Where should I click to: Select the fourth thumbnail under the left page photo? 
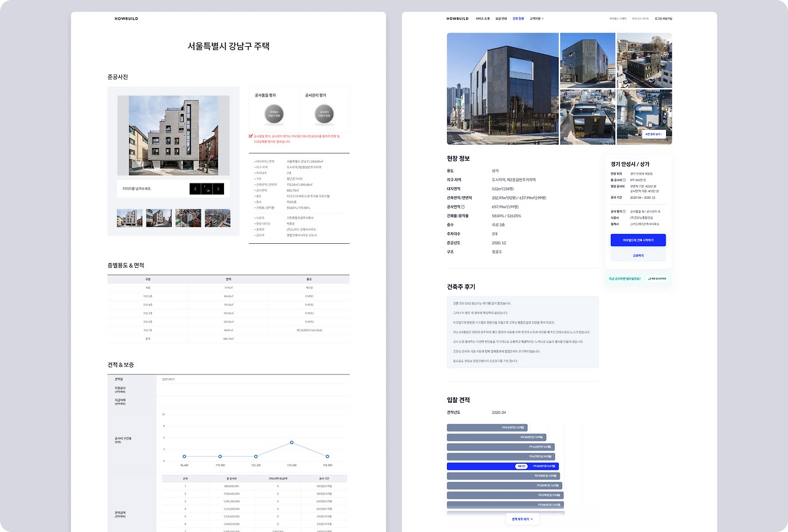[x=217, y=218]
